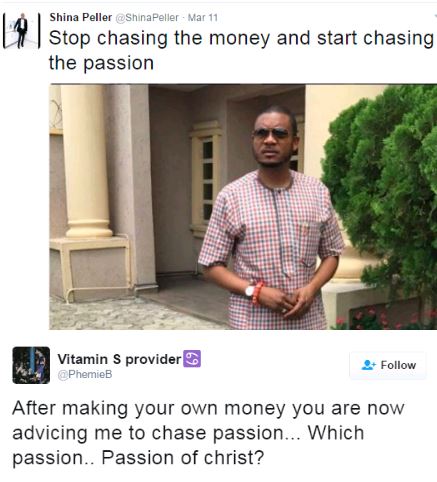
Task: Click the cream pillar in the photo
Action: [x=87, y=161]
